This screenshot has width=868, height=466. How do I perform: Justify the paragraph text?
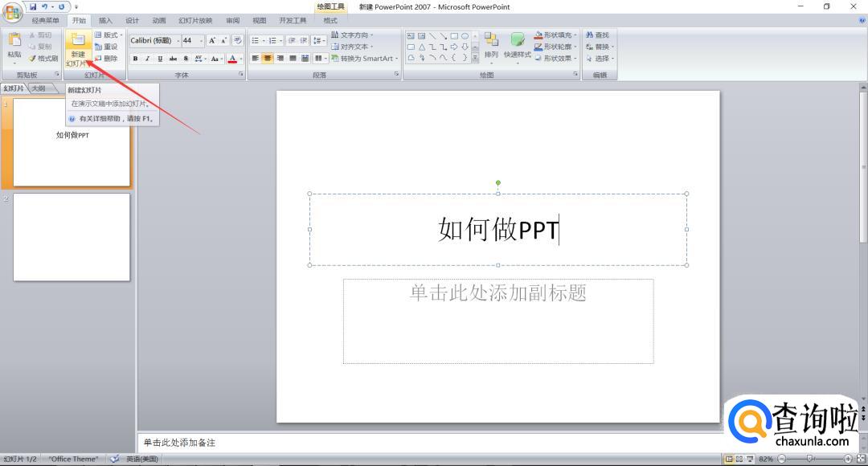click(x=293, y=58)
